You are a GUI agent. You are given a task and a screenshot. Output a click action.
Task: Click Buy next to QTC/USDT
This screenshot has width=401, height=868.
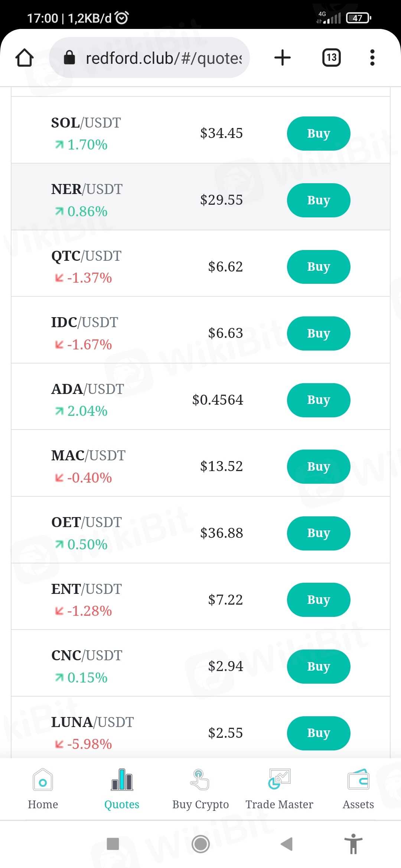tap(318, 267)
